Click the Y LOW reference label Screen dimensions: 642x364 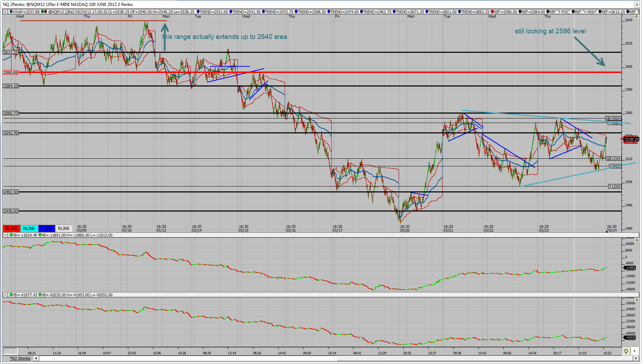[615, 187]
